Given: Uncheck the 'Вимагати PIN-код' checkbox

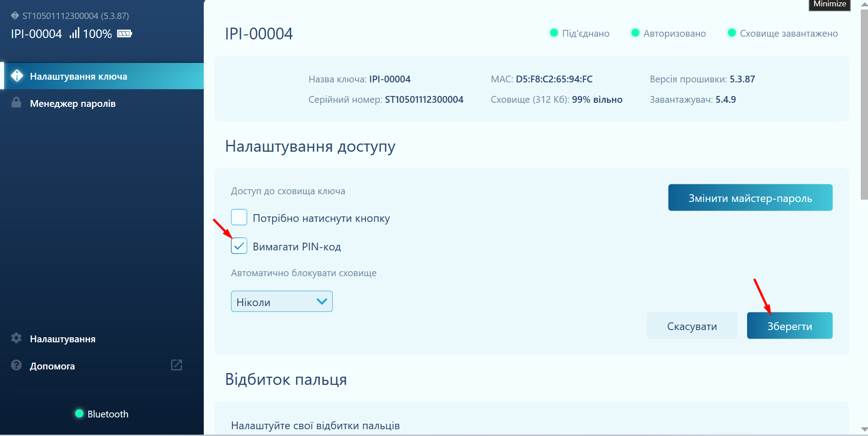Looking at the screenshot, I should click(x=239, y=246).
